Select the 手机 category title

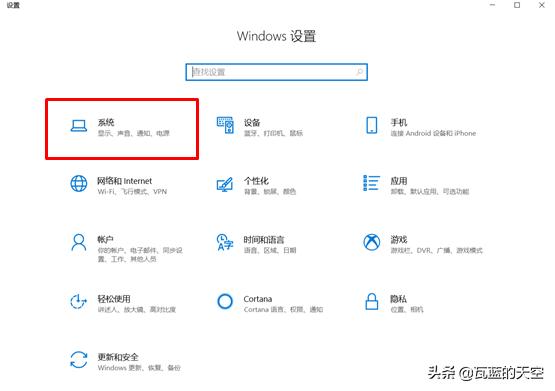[x=399, y=122]
